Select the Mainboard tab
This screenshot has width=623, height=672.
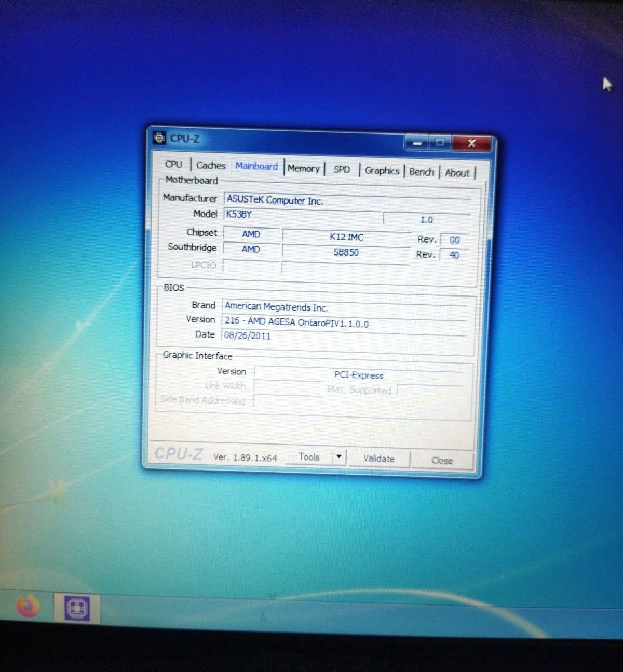tap(256, 166)
